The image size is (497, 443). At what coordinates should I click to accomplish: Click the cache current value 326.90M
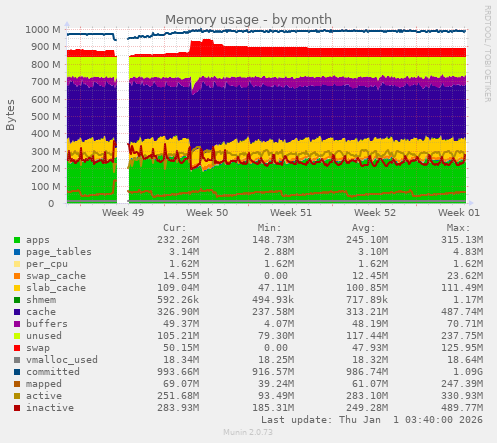pos(178,312)
